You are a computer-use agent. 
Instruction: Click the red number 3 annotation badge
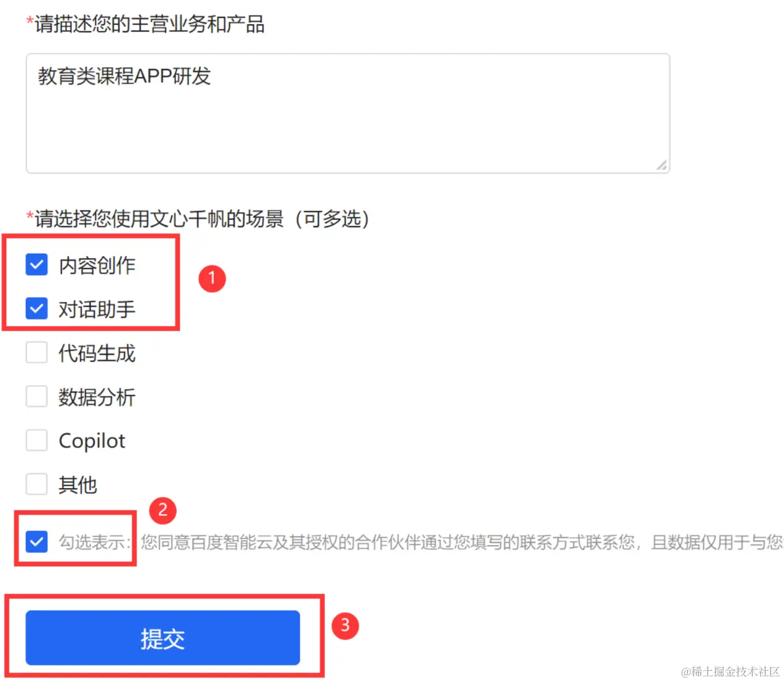click(x=345, y=626)
